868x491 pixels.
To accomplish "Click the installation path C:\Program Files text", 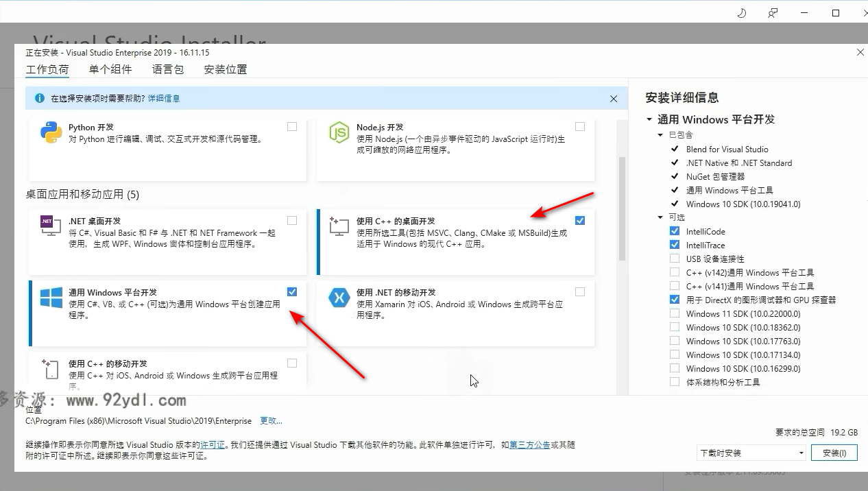I will click(x=138, y=420).
